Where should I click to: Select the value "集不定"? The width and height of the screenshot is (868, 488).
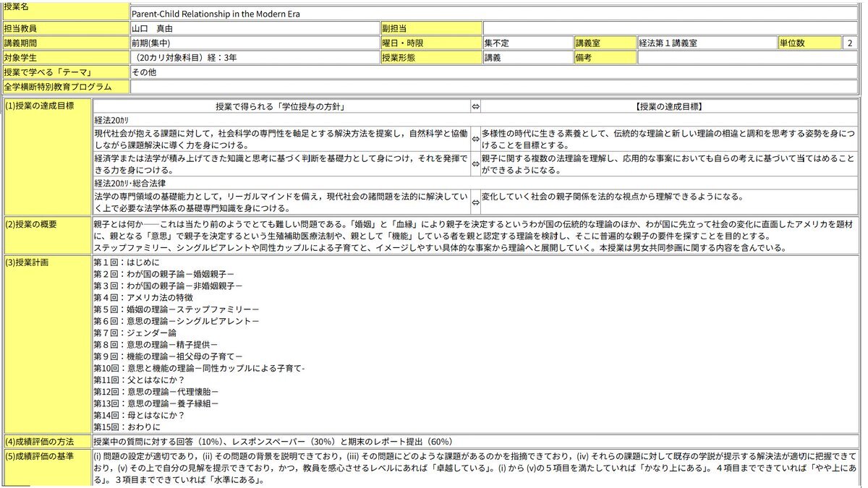coord(497,43)
